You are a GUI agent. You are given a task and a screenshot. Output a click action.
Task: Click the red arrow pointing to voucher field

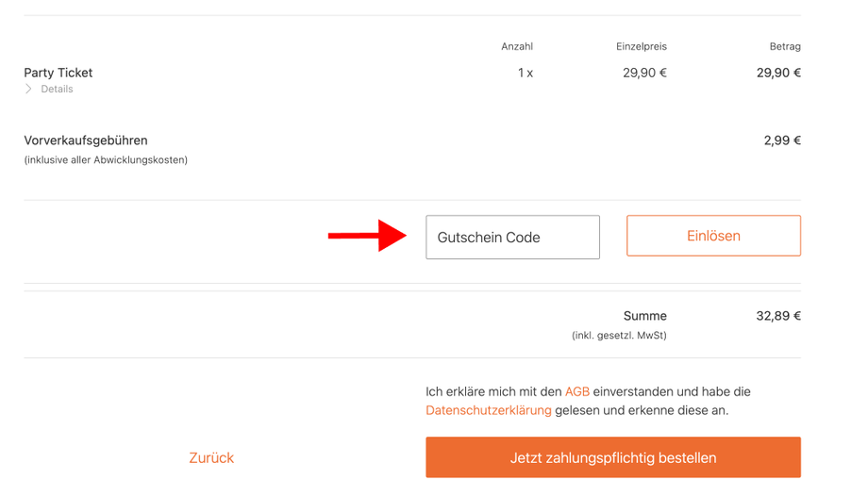pos(366,236)
